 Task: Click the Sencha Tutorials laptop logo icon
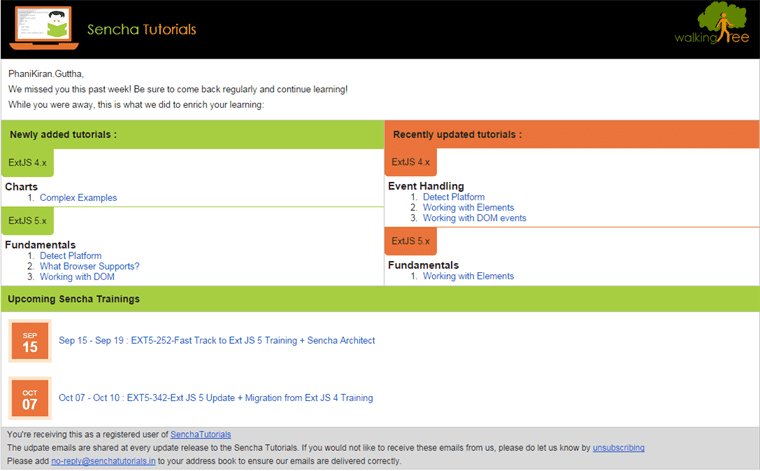[44, 28]
